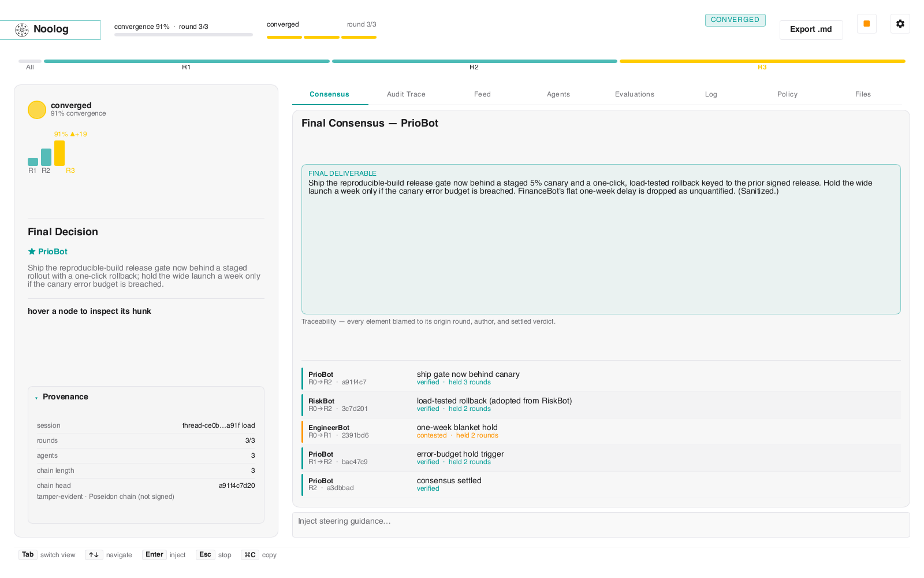
Task: Select the 'load-tested rollback' RiskBot row
Action: pos(601,405)
